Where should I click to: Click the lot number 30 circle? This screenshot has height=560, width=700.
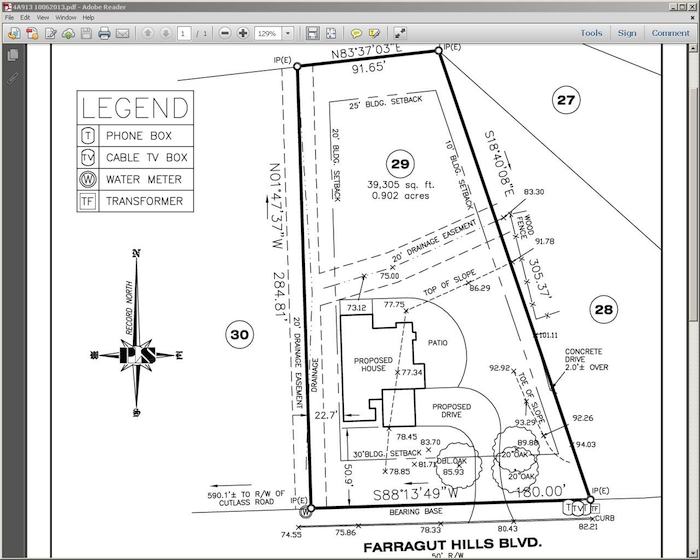click(240, 334)
